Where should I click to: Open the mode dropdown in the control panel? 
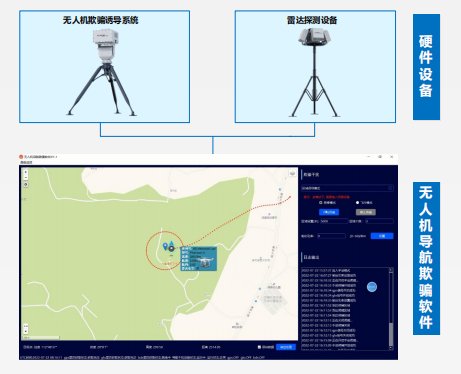coord(347,188)
